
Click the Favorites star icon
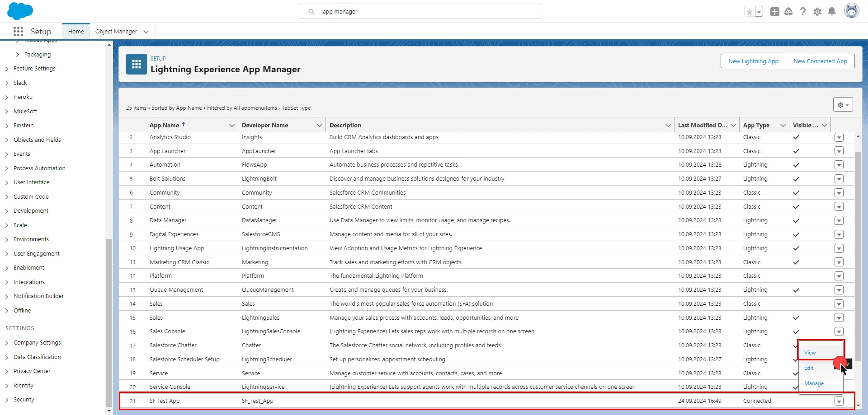pyautogui.click(x=749, y=12)
